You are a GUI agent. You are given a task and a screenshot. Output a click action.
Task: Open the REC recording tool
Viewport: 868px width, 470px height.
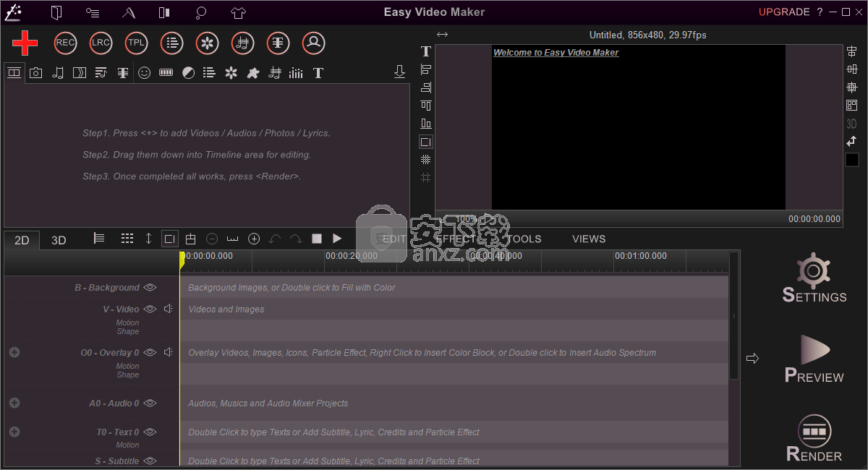click(x=66, y=43)
